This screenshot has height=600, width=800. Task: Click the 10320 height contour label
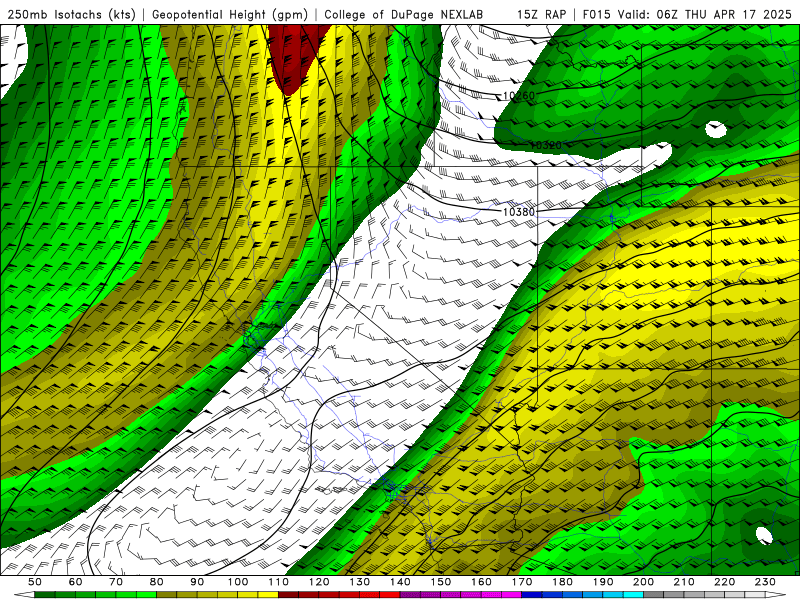tap(545, 145)
